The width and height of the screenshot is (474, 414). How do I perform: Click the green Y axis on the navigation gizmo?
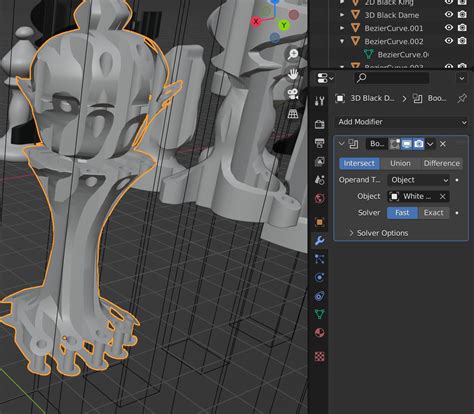tap(284, 25)
